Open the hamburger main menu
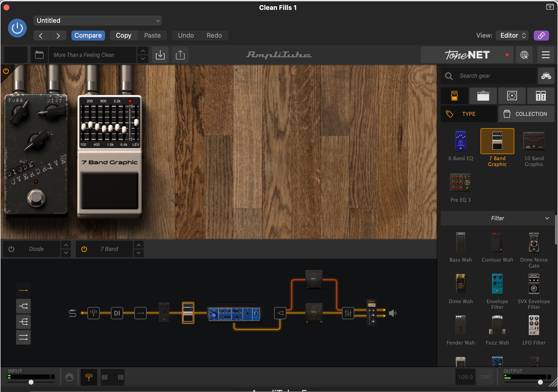The height and width of the screenshot is (392, 558). point(546,55)
